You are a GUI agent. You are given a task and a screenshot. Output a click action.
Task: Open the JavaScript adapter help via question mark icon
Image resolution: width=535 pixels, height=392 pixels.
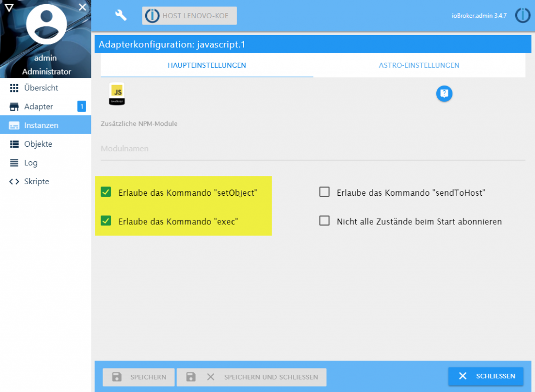pos(444,93)
